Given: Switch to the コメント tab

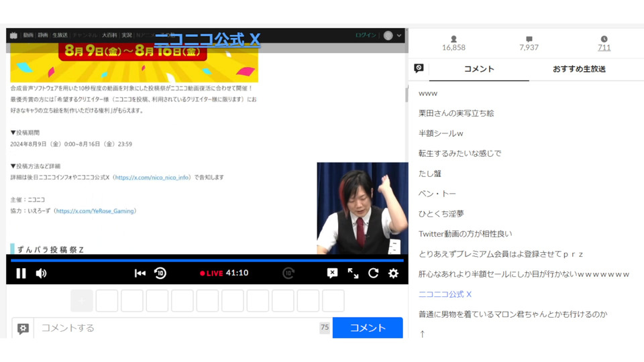Looking at the screenshot, I should click(x=479, y=69).
